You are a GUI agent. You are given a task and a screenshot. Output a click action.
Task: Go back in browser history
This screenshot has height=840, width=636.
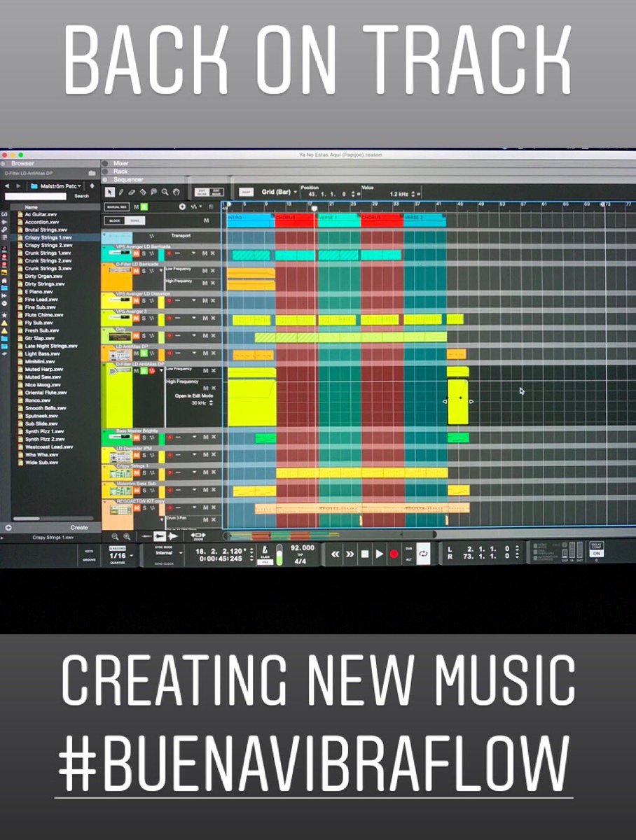pyautogui.click(x=7, y=185)
